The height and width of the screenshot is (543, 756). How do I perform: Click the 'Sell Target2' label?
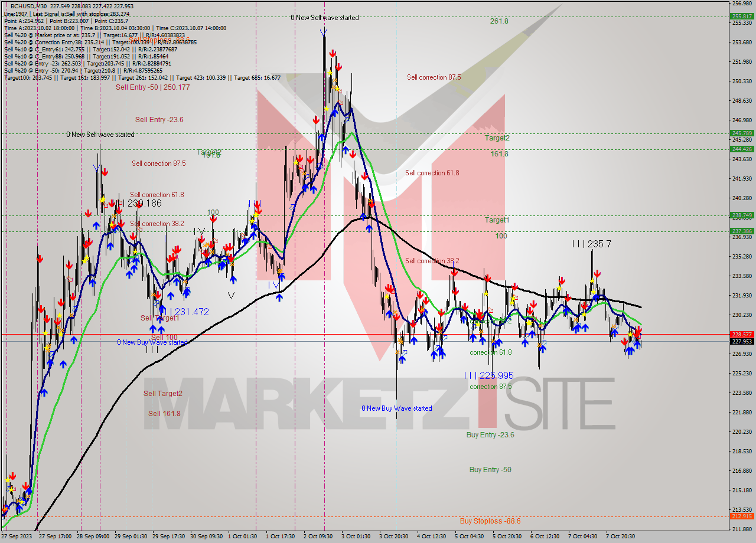[x=163, y=394]
